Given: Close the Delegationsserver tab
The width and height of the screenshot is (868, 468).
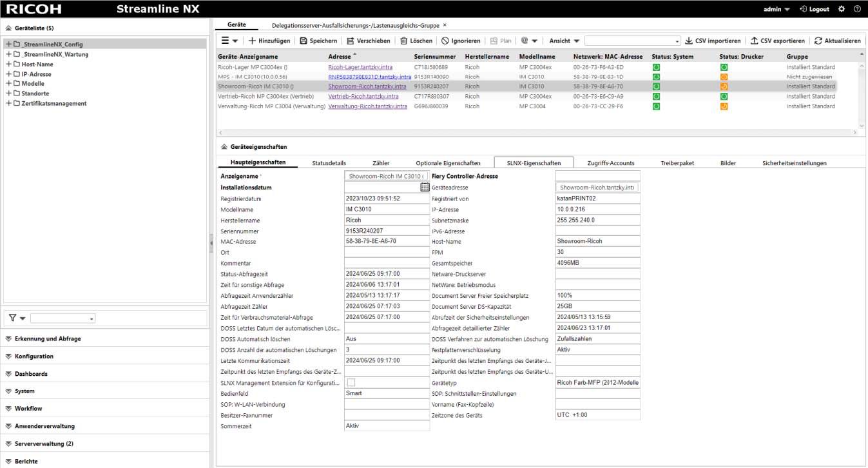Looking at the screenshot, I should (x=445, y=24).
